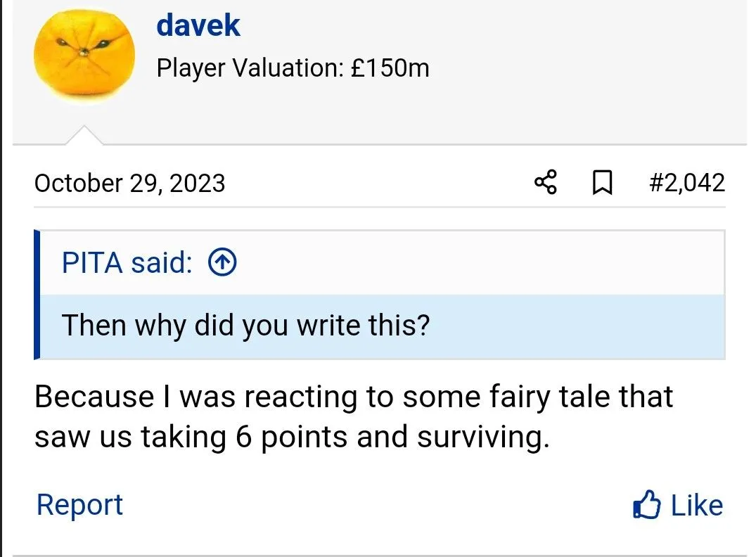This screenshot has width=756, height=557.
Task: Open davek's profile from the username
Action: (x=198, y=25)
